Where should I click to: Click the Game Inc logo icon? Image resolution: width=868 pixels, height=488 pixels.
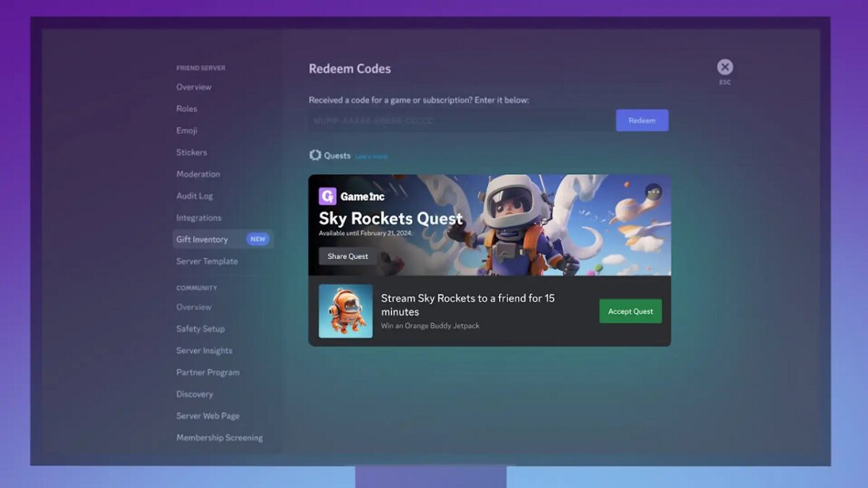326,196
